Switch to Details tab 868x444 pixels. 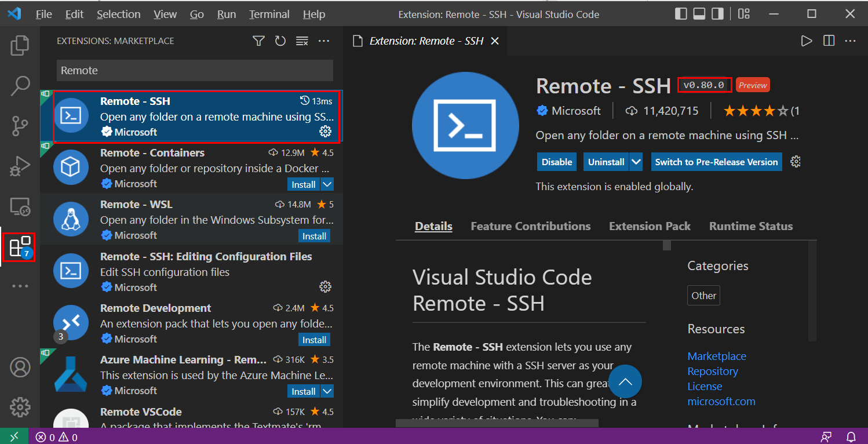433,226
